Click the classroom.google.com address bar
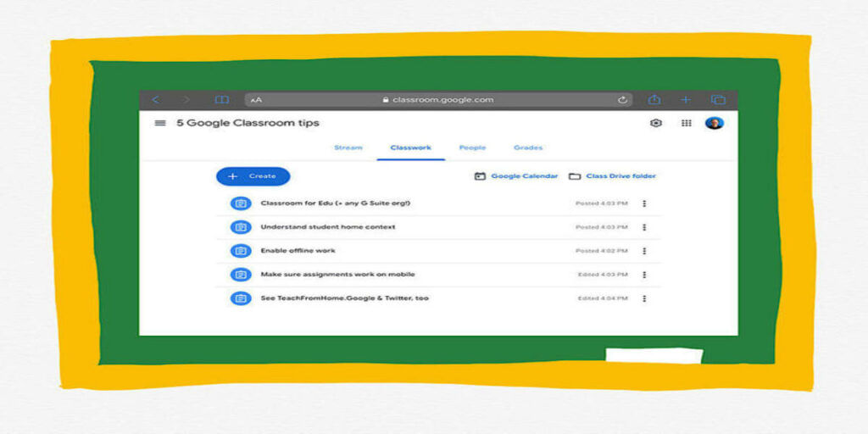Screen dimensions: 868x434 pos(438,100)
